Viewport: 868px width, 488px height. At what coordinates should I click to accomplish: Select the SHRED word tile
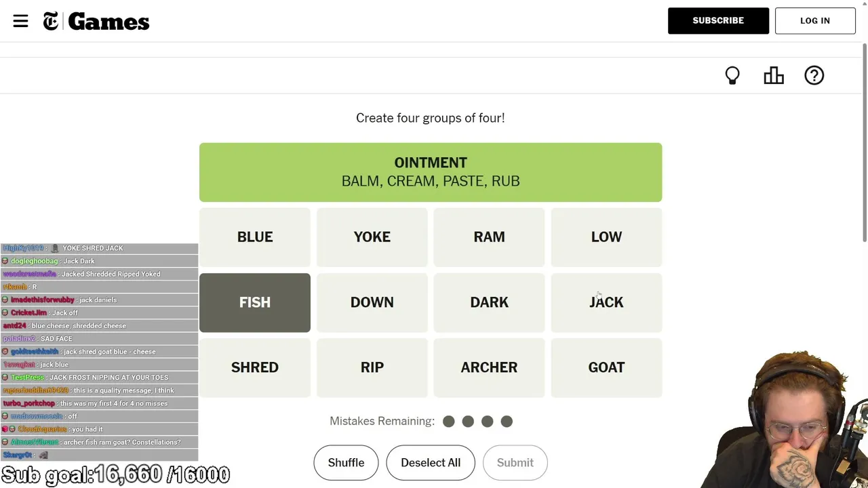(x=255, y=367)
